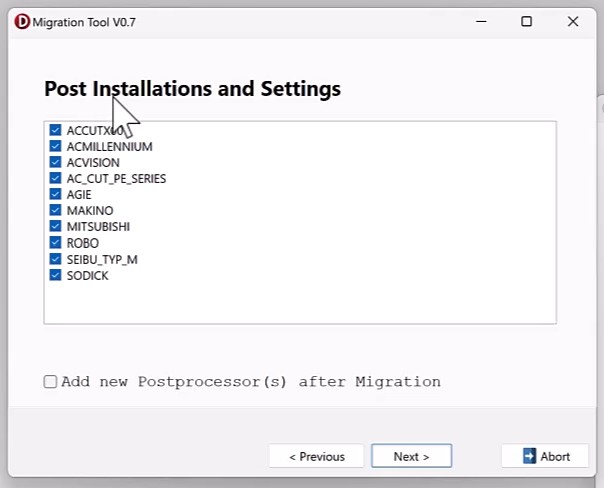Click the Post Installations and Settings heading
Screen dimensions: 604x488
click(193, 89)
